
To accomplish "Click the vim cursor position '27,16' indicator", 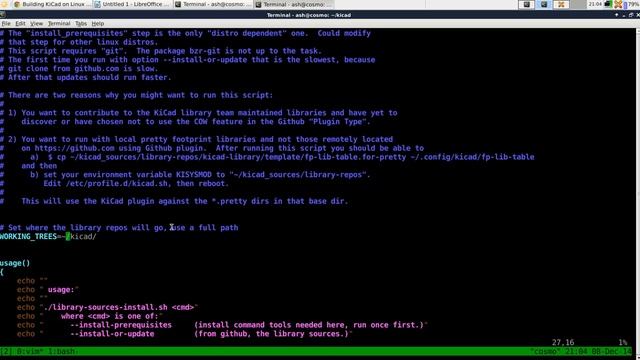I will pyautogui.click(x=563, y=342).
